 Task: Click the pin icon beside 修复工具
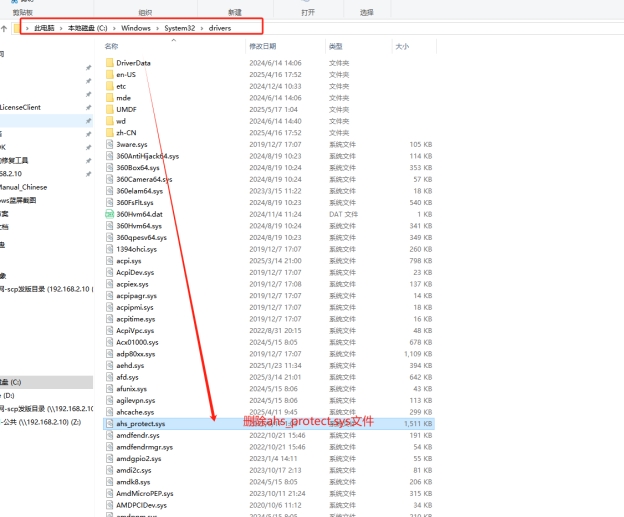88,161
